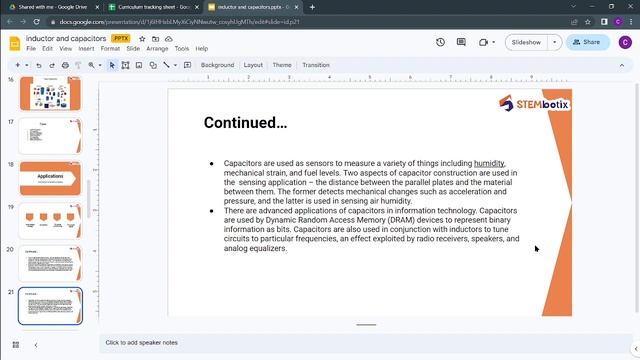The image size is (640, 360).
Task: Select slide 18 Applications thumbnail
Action: coord(50,178)
